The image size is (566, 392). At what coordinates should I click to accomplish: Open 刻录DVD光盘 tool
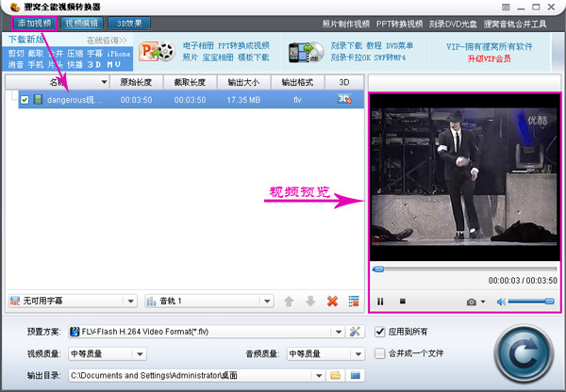[x=453, y=24]
